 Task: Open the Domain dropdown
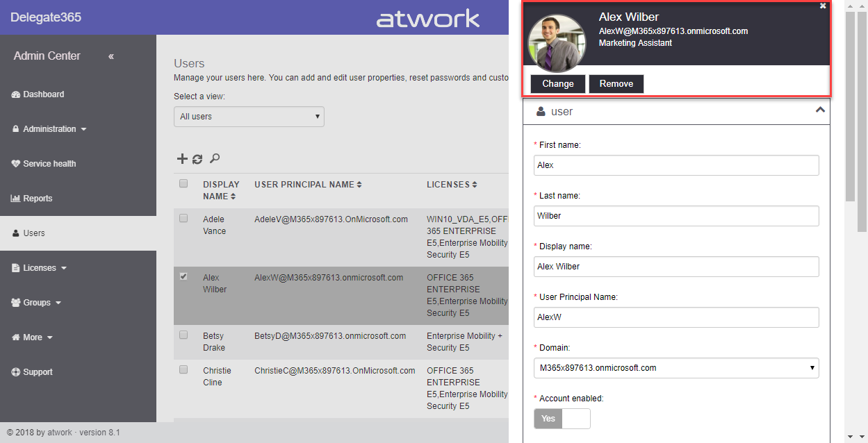pos(676,368)
